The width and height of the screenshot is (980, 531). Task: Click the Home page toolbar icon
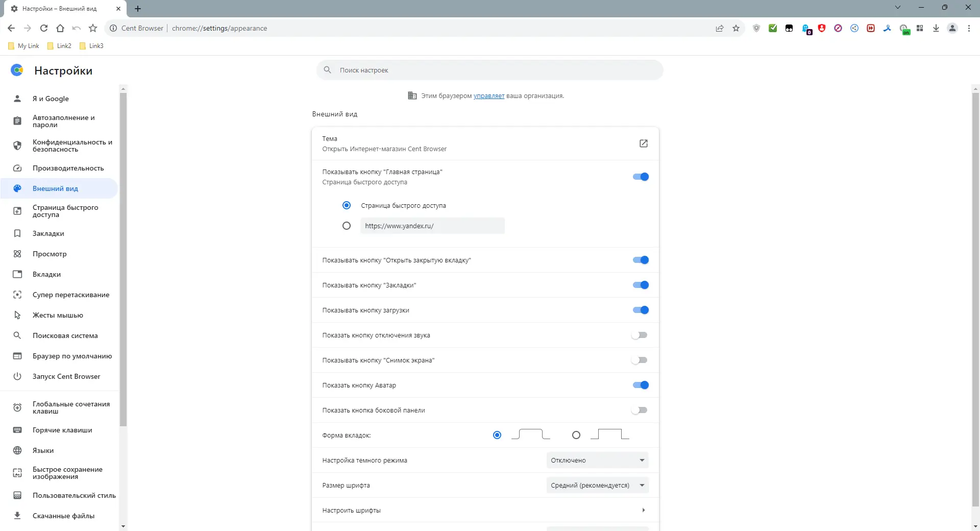coord(60,29)
